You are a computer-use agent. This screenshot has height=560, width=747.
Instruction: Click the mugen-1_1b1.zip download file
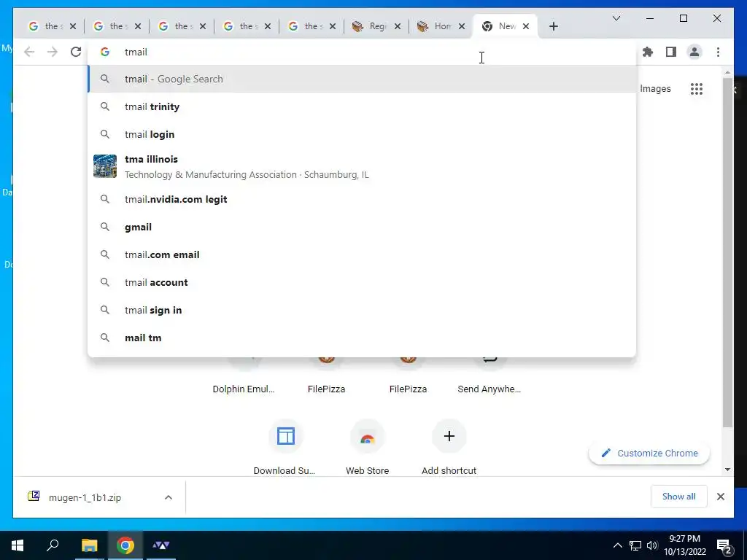[x=86, y=497]
